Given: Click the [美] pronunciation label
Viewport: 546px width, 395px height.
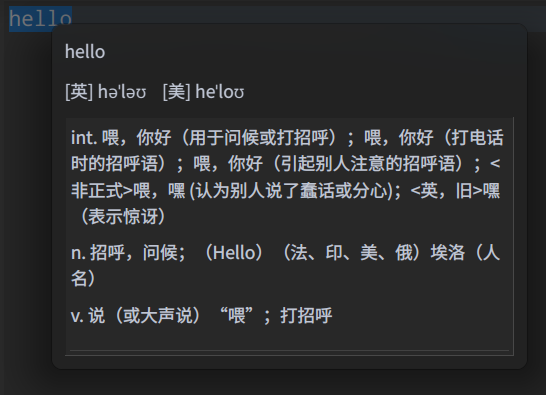Looking at the screenshot, I should click(x=177, y=92).
